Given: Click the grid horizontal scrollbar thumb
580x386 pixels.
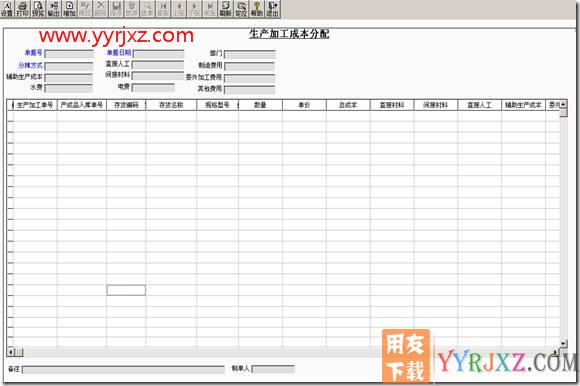Looking at the screenshot, I should [x=19, y=352].
